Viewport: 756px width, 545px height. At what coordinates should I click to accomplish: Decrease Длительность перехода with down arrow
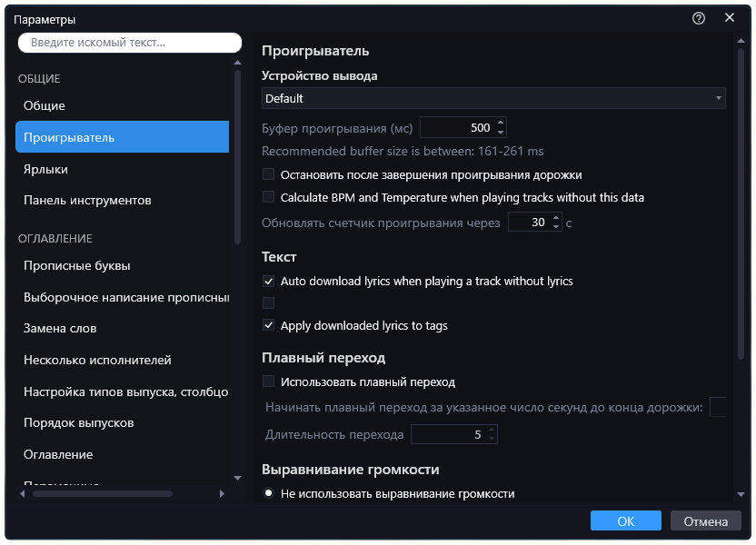tap(492, 439)
